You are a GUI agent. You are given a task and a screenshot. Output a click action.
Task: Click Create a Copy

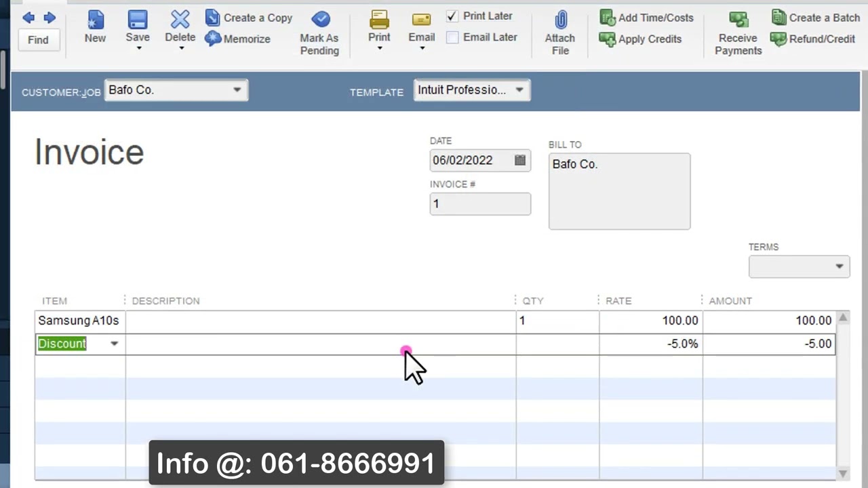click(249, 18)
